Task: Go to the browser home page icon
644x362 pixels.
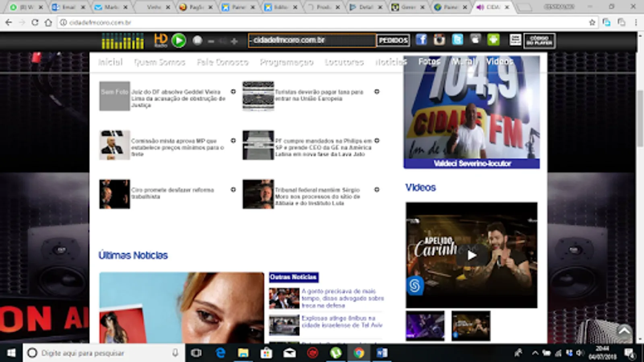Action: (x=48, y=23)
